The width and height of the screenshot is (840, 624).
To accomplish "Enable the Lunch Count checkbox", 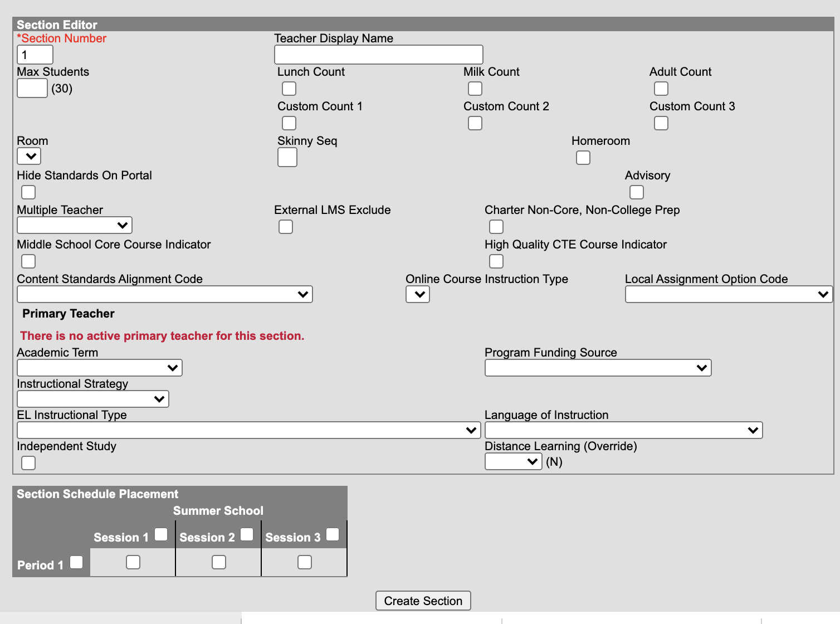I will [x=289, y=89].
